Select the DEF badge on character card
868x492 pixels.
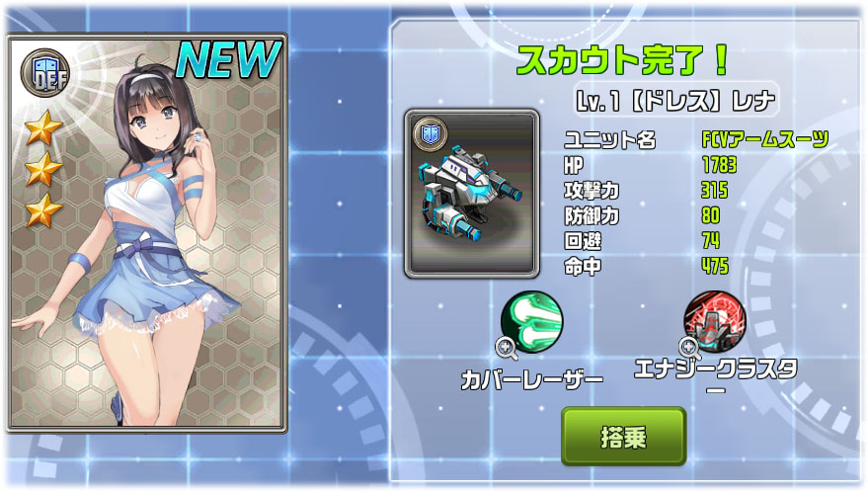(x=45, y=73)
